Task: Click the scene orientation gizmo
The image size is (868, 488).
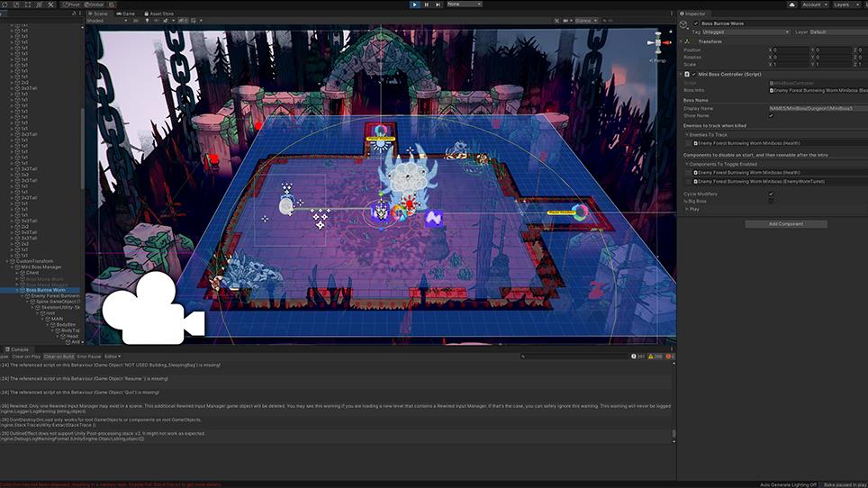Action: tap(659, 43)
